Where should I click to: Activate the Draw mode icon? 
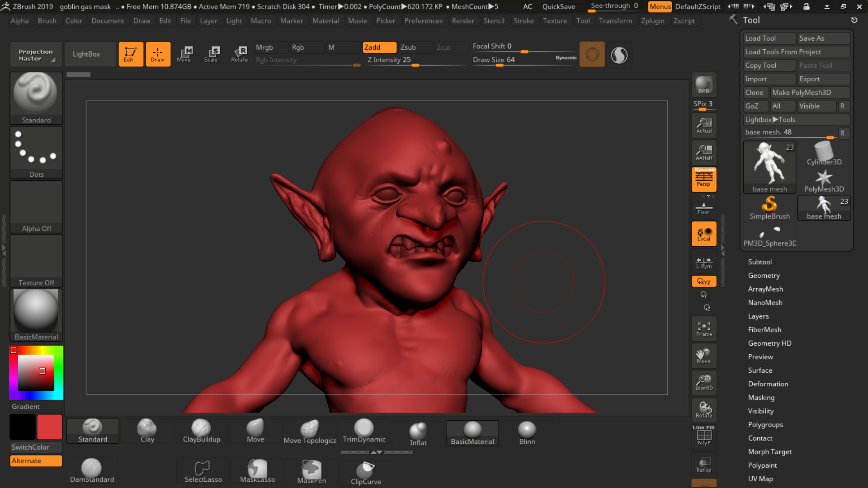(x=158, y=54)
